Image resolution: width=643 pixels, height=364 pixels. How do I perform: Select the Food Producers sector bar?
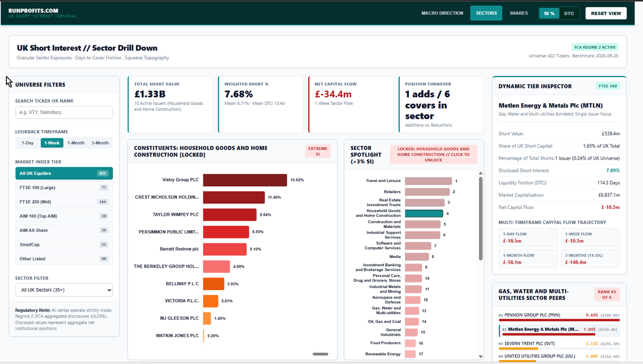pyautogui.click(x=410, y=343)
